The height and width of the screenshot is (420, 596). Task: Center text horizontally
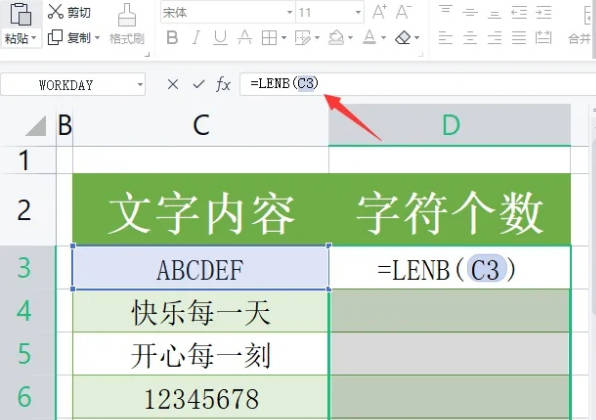pos(470,38)
